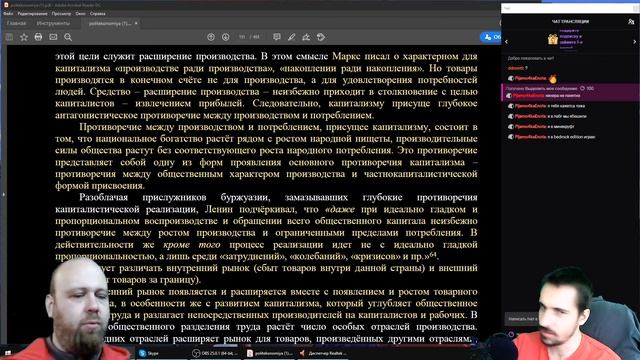
Task: Click the gift subscription text in chat
Action: click(x=571, y=39)
